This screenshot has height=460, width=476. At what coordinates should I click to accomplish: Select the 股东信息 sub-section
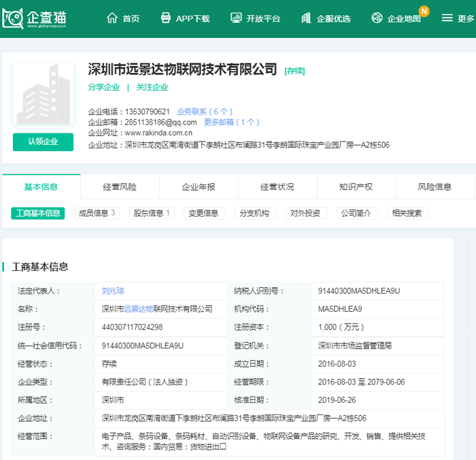point(152,213)
